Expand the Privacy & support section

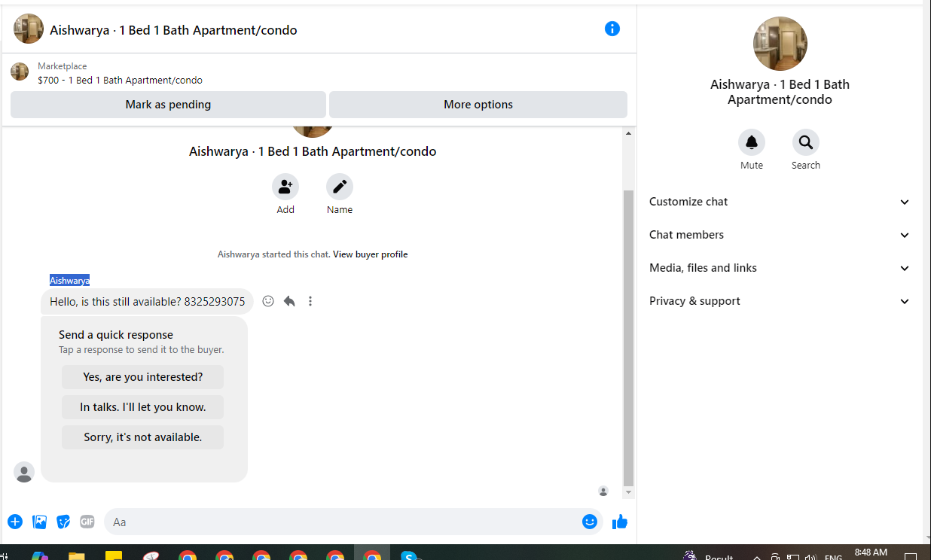pyautogui.click(x=780, y=301)
